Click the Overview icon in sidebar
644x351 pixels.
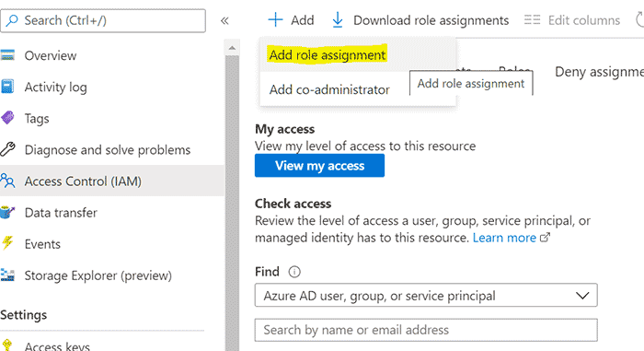(x=7, y=55)
